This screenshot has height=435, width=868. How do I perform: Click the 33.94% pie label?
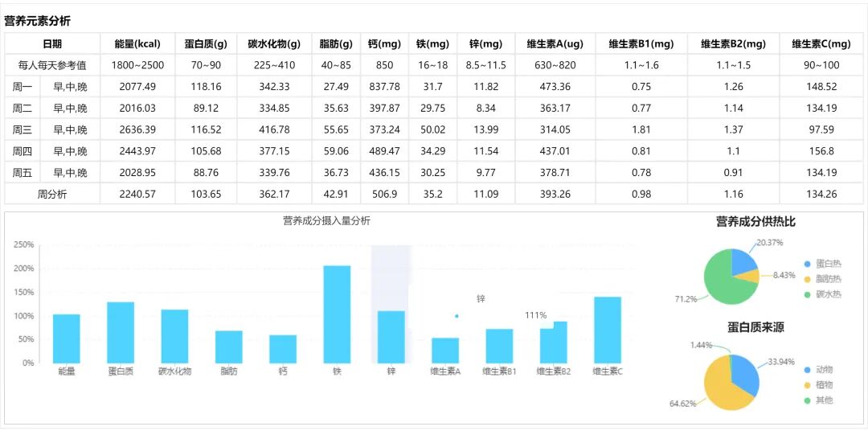781,362
